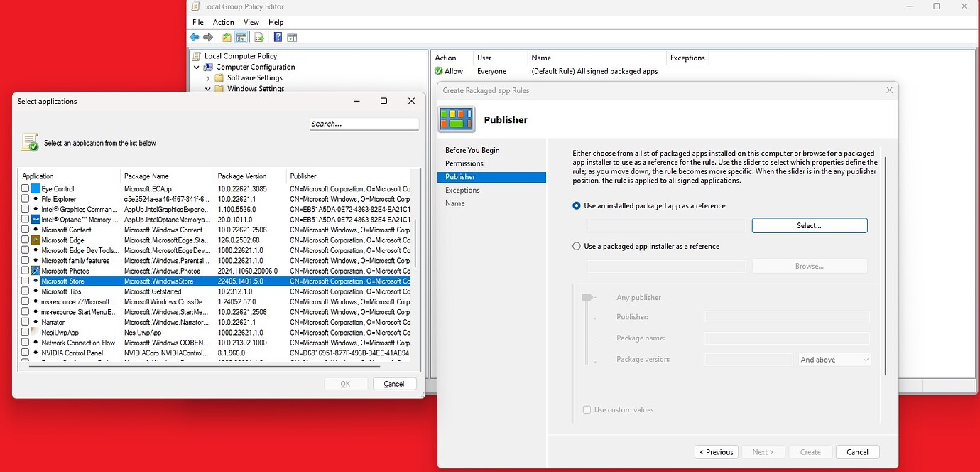This screenshot has width=980, height=472.
Task: Click the Windows Settings folder icon
Action: click(x=219, y=89)
